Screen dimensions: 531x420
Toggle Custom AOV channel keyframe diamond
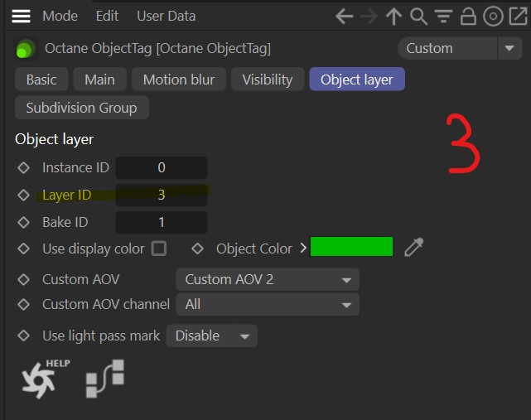(24, 304)
